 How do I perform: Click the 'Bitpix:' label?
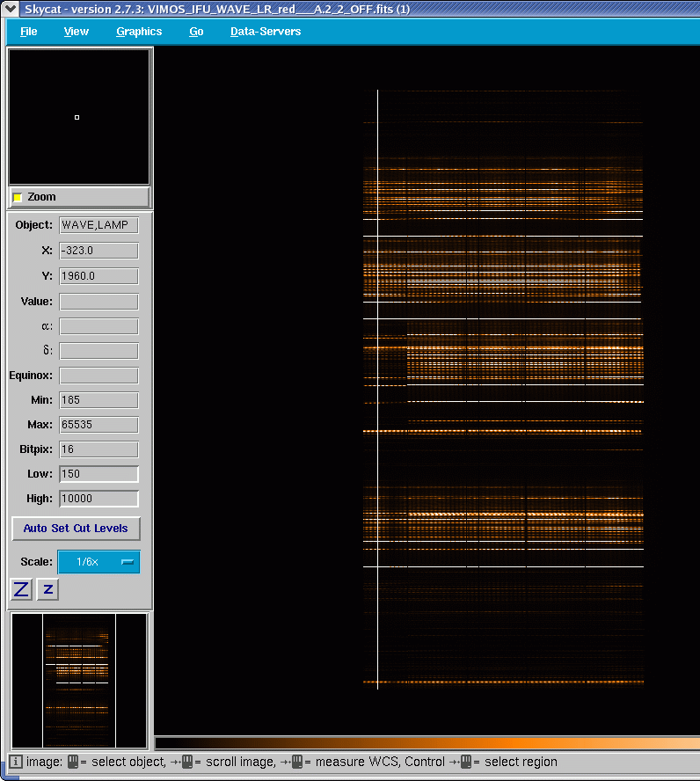coord(36,449)
